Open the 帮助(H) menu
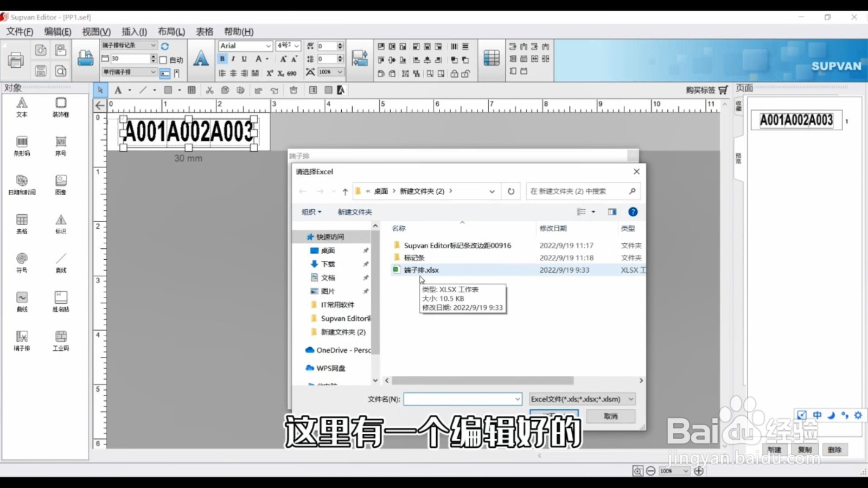 coord(239,31)
